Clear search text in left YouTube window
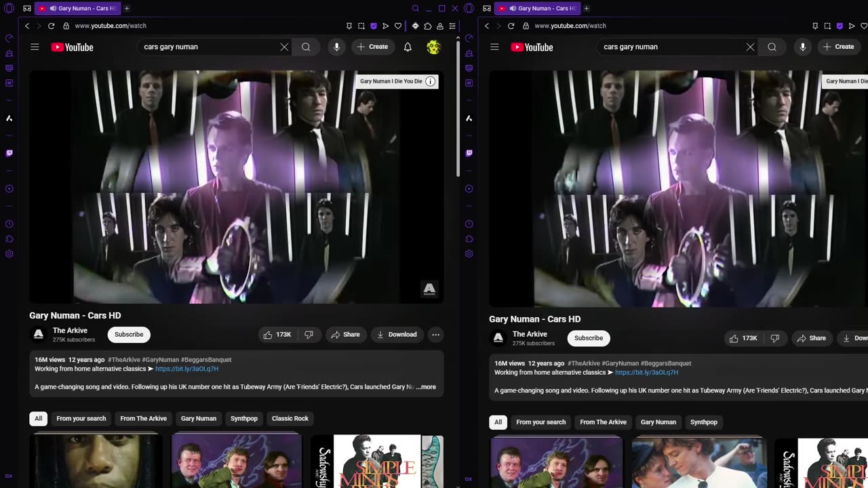The image size is (868, 488). [284, 47]
